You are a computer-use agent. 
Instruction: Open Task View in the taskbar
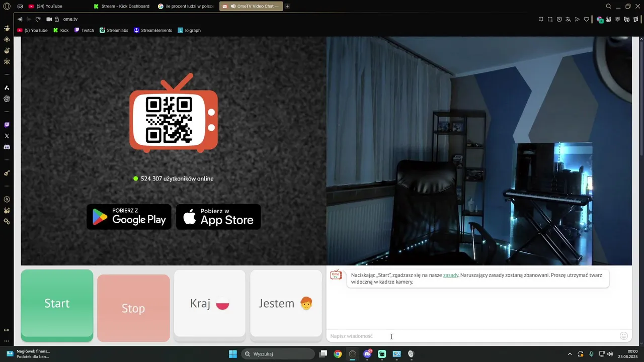(x=324, y=354)
